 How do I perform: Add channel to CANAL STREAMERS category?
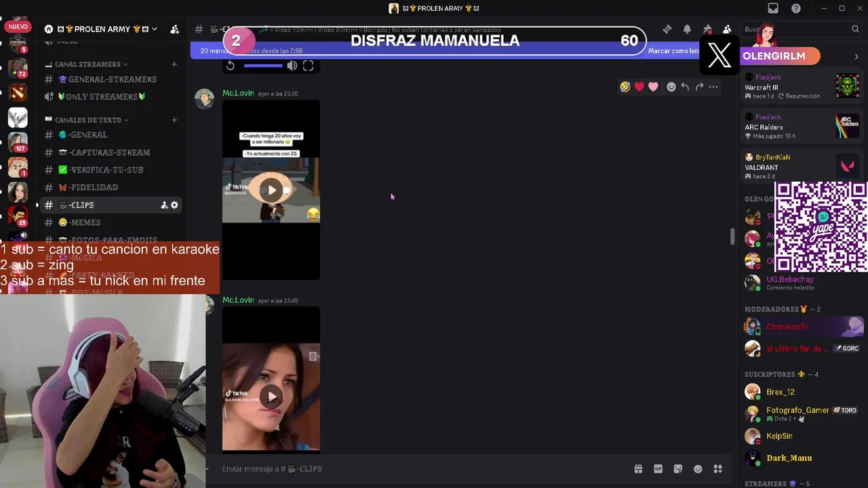coord(174,64)
